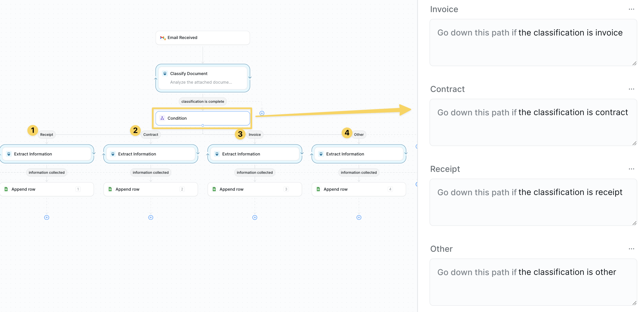
Task: Click the 'classification is complete' label
Action: click(202, 101)
